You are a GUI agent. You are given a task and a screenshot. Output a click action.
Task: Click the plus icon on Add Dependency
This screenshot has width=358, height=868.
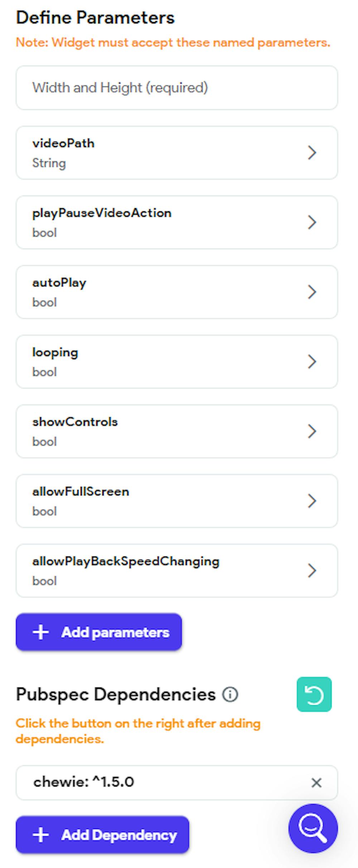[x=40, y=835]
